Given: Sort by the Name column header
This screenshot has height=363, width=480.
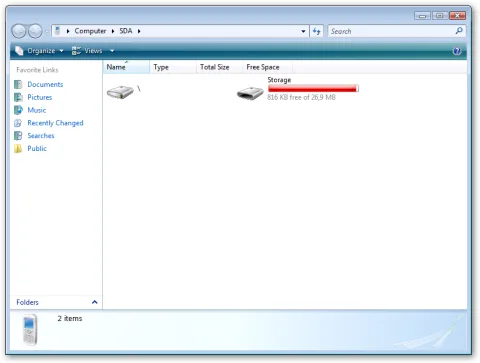Looking at the screenshot, I should (126, 67).
